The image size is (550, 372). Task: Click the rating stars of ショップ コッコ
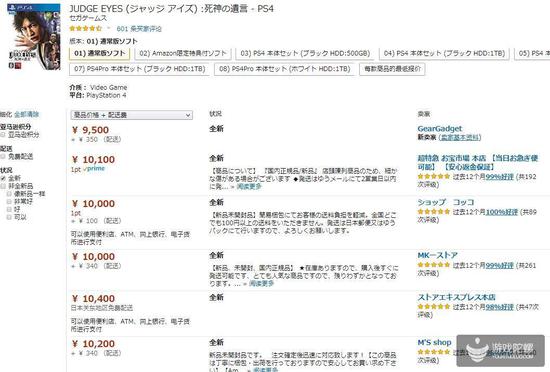click(x=434, y=212)
